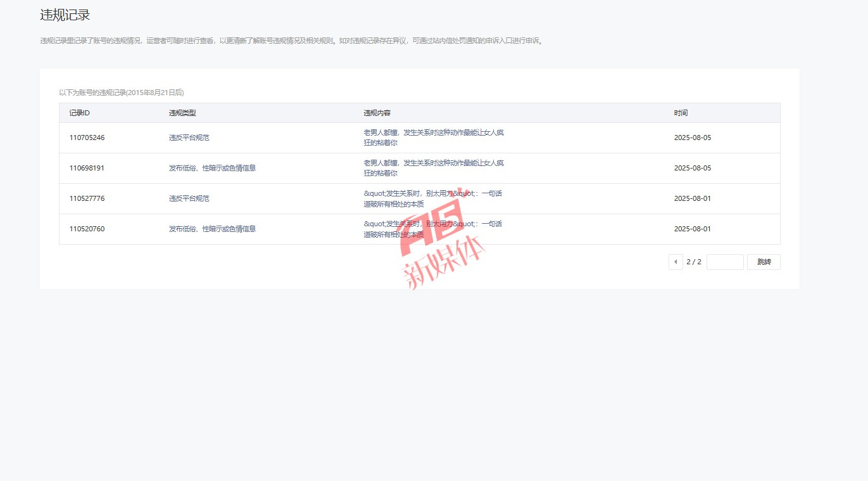868x481 pixels.
Task: Click the 记录ID column header
Action: point(79,113)
